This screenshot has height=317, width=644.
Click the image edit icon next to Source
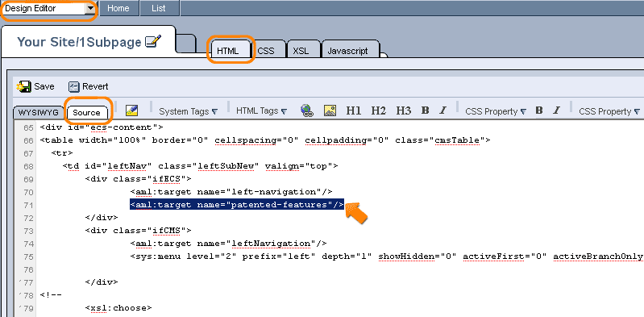click(x=131, y=111)
